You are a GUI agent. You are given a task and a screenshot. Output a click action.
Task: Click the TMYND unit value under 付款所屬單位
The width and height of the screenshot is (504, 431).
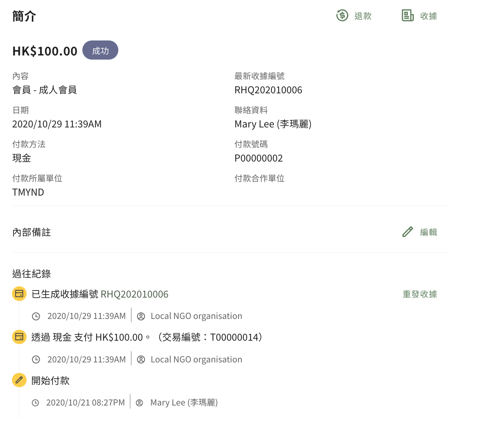28,192
